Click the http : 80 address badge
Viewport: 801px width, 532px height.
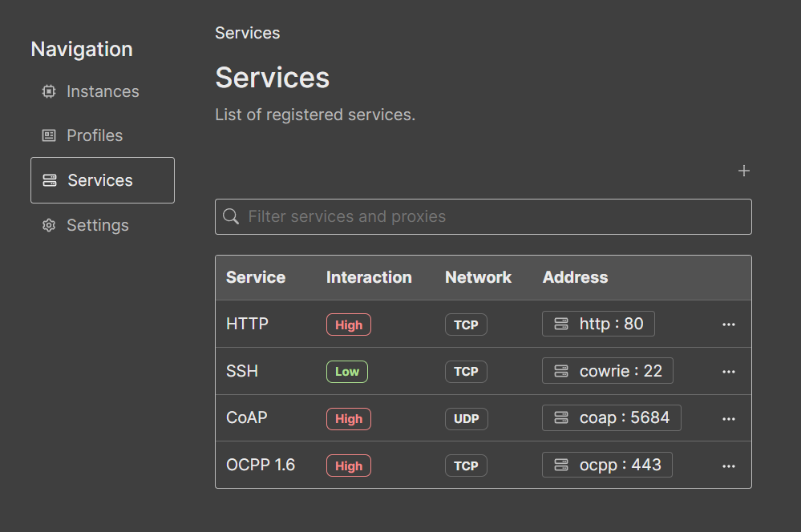click(598, 324)
